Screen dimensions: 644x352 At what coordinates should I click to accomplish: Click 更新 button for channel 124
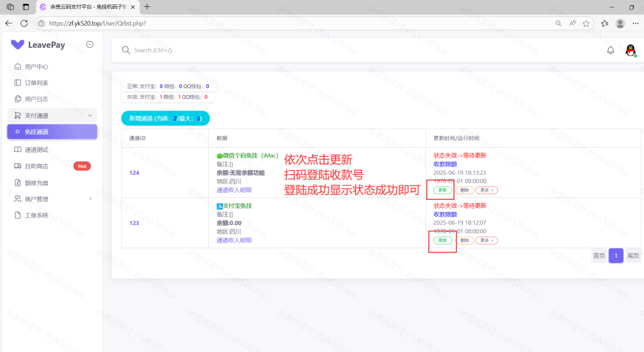coord(442,190)
